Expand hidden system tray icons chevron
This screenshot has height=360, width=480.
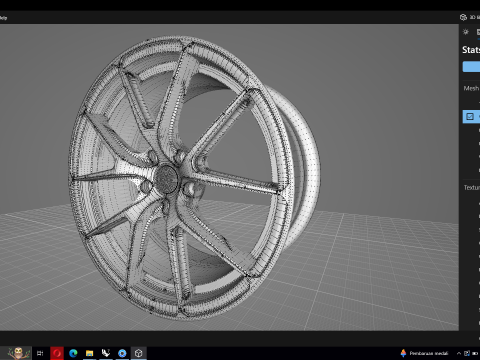tap(459, 353)
